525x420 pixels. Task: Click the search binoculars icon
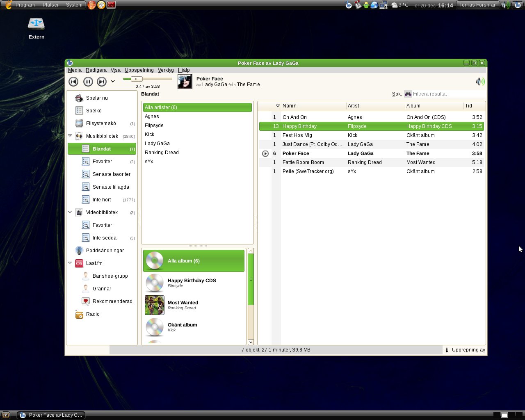tap(408, 94)
